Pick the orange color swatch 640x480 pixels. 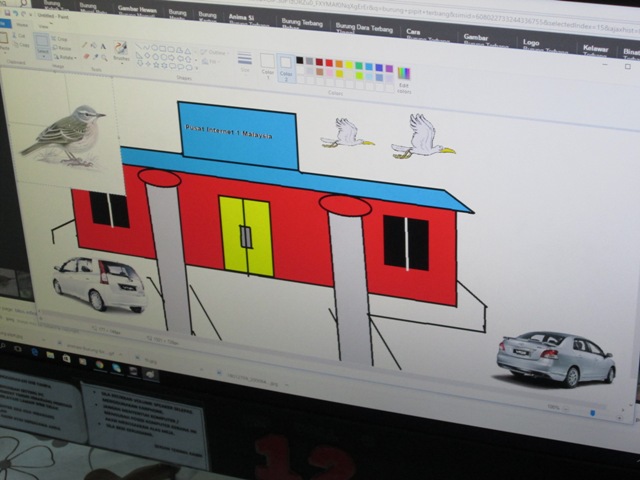coord(339,63)
